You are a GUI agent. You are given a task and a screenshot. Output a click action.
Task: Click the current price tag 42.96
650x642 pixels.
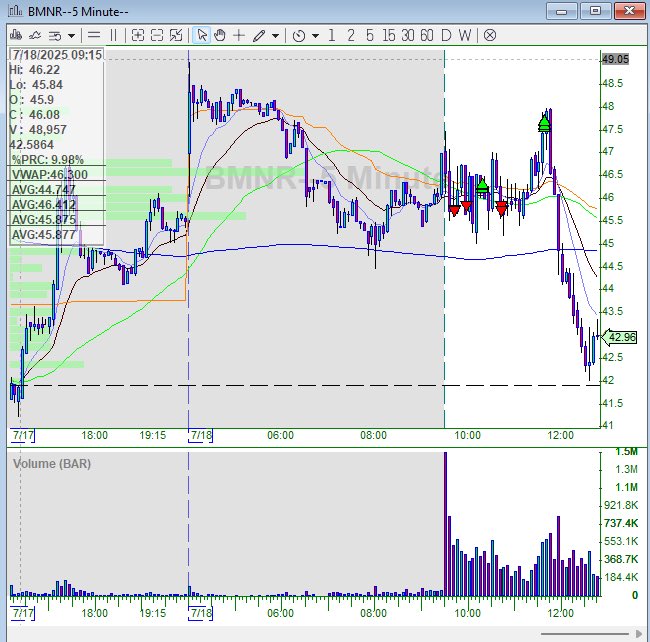[618, 337]
